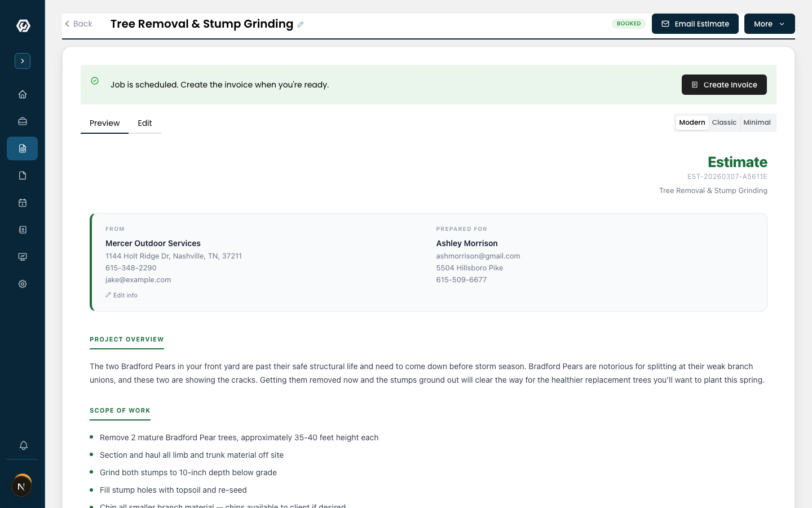812x508 pixels.
Task: Click the Edit info link
Action: point(122,295)
